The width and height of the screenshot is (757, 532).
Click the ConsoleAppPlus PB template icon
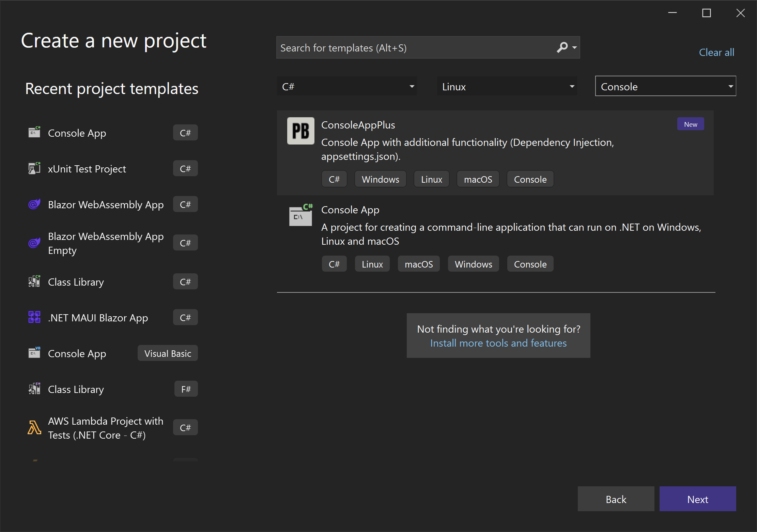[x=300, y=131]
